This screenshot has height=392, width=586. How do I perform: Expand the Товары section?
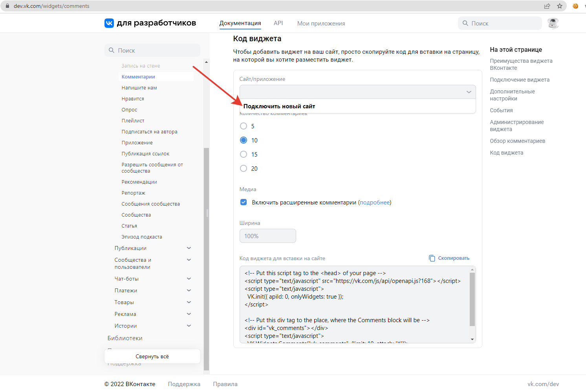click(x=189, y=302)
